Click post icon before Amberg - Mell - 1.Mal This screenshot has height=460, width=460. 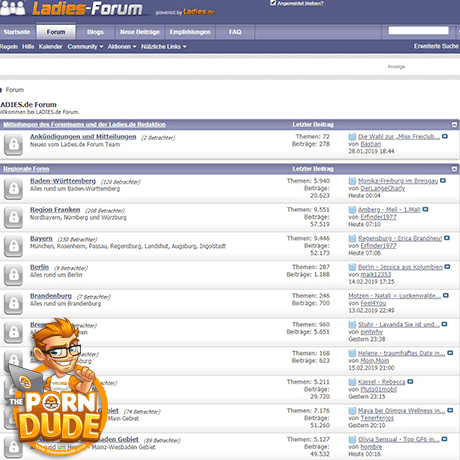point(352,209)
